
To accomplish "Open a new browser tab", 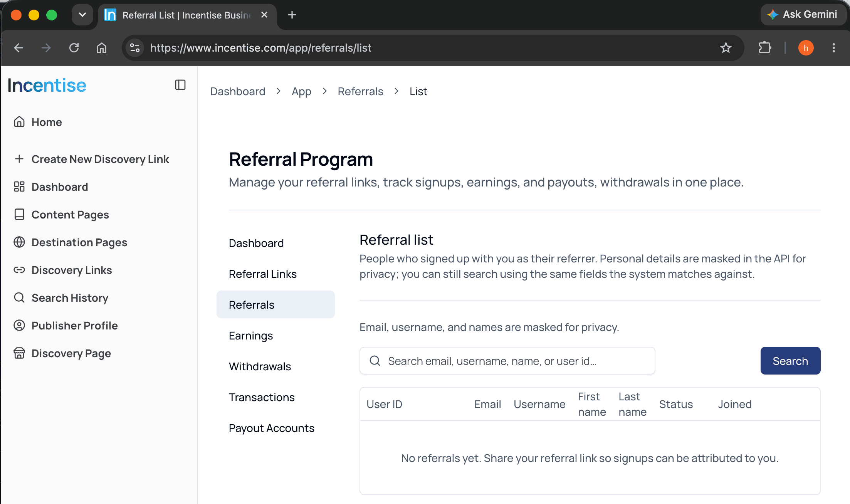I will pos(292,15).
